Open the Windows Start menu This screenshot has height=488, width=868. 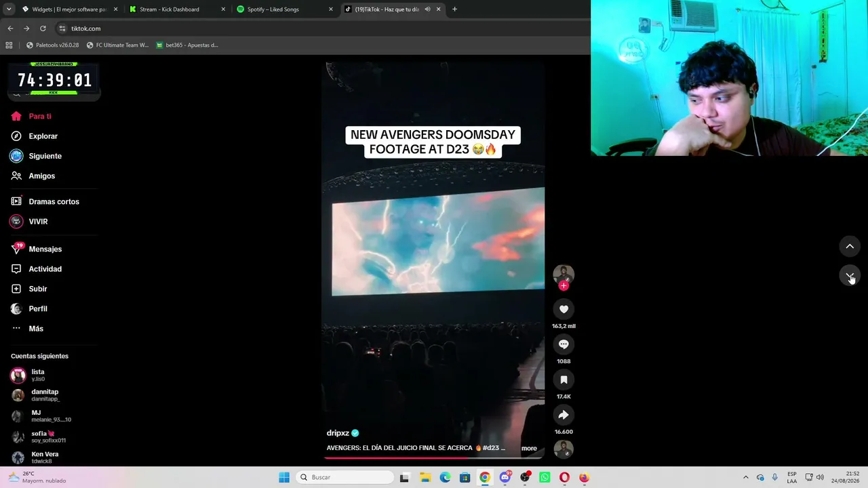click(x=284, y=477)
